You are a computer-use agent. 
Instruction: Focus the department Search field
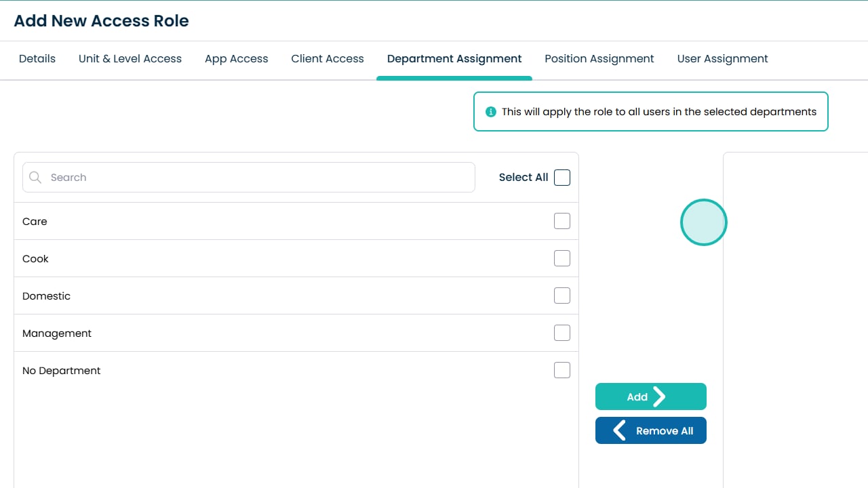coord(258,178)
